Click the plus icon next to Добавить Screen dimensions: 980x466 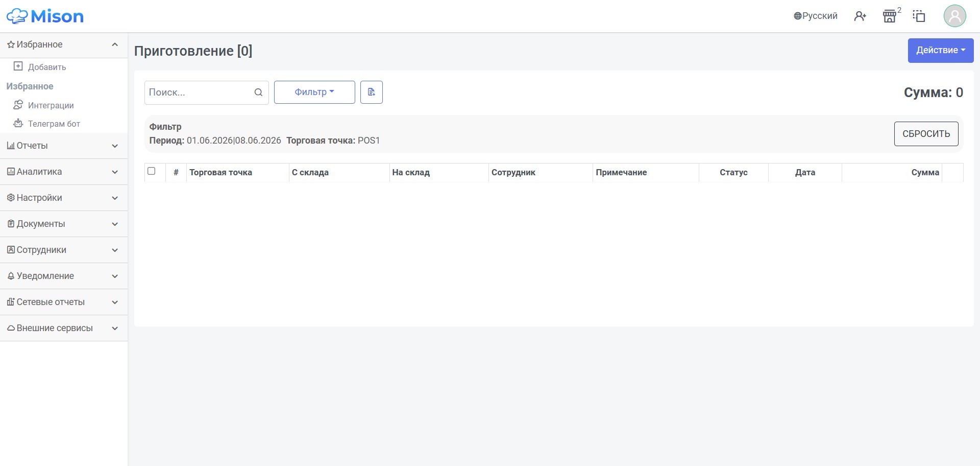pyautogui.click(x=18, y=66)
